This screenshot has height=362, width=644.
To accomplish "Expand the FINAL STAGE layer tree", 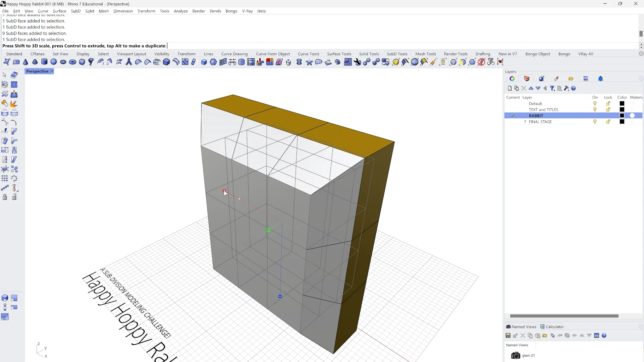I will 525,122.
